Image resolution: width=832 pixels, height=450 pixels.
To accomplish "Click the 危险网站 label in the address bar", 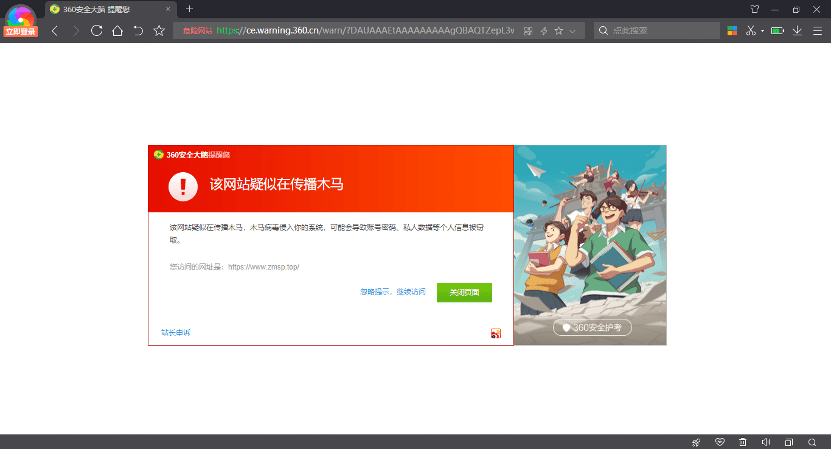I will [197, 31].
